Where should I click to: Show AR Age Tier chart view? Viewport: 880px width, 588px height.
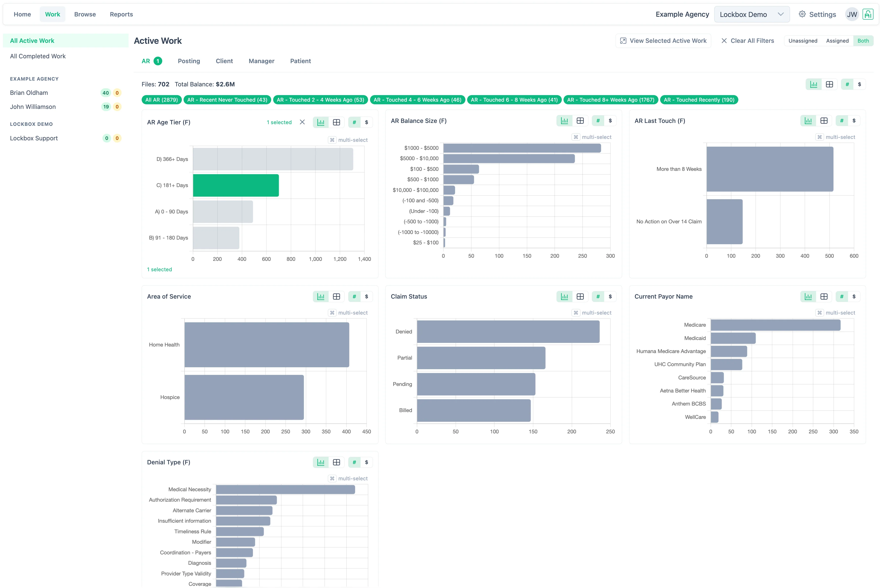(321, 122)
